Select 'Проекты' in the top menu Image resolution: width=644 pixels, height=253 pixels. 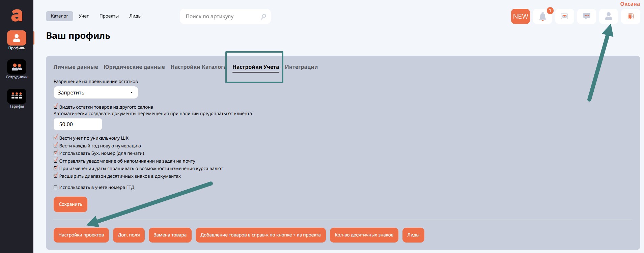pos(109,16)
